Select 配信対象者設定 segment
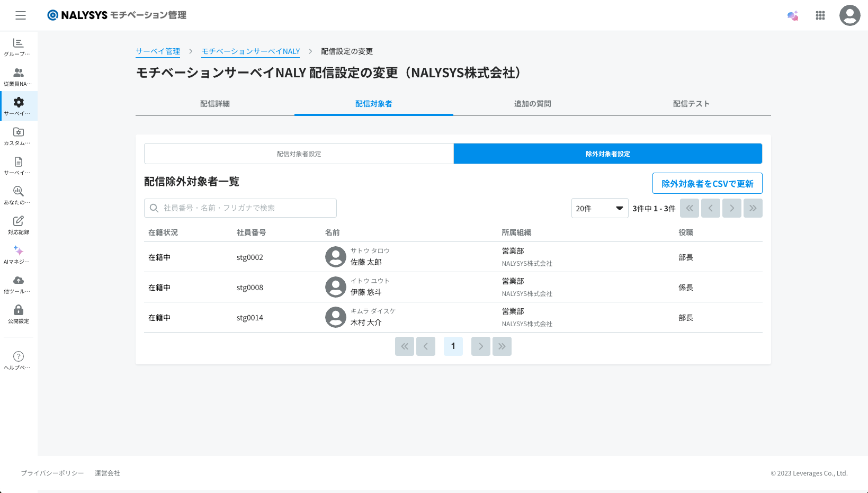 299,154
